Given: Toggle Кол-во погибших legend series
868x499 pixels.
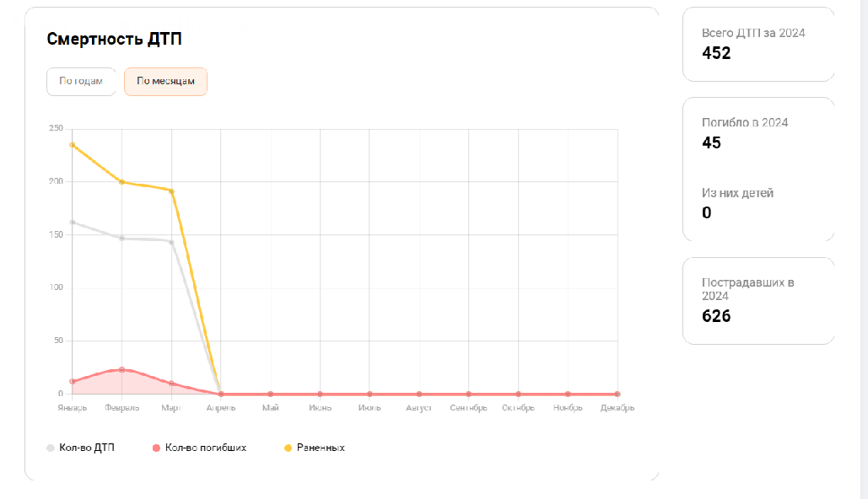Looking at the screenshot, I should [199, 448].
